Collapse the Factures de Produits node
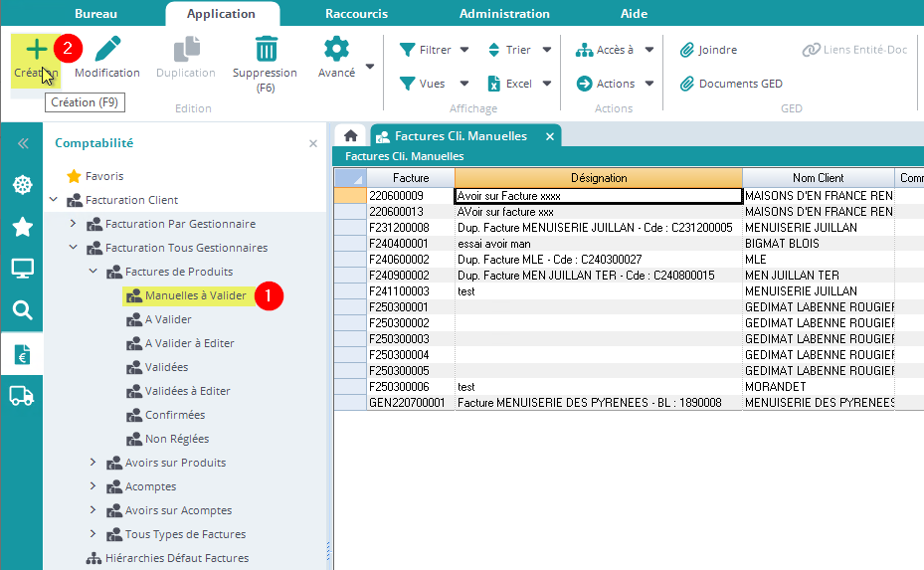924x570 pixels. coord(92,272)
